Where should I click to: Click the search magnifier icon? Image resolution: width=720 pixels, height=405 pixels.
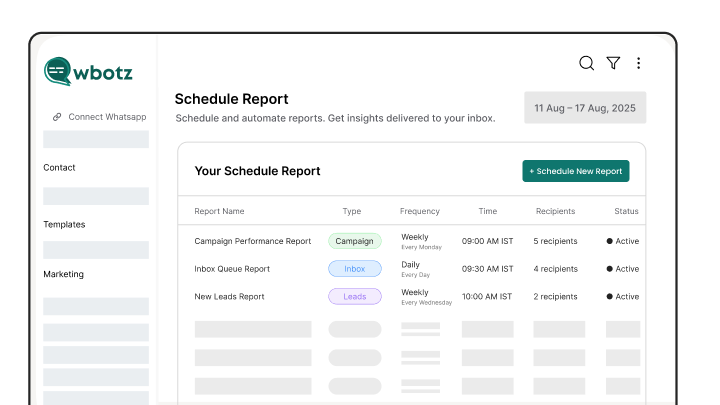coord(586,63)
